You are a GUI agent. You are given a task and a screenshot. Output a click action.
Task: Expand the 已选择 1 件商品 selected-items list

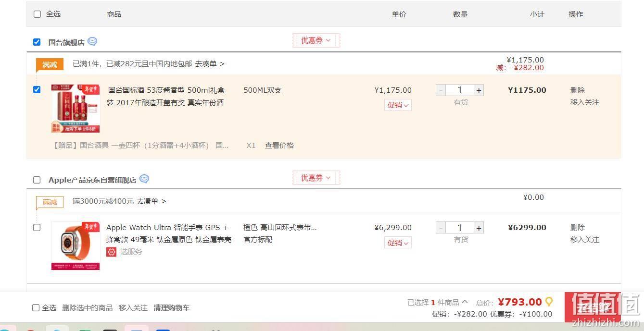438,302
